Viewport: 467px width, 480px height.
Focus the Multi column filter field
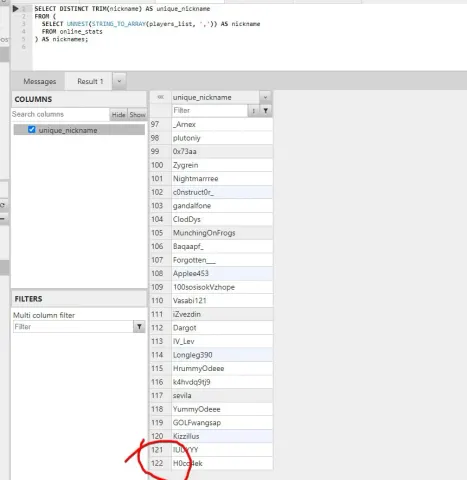coord(73,327)
